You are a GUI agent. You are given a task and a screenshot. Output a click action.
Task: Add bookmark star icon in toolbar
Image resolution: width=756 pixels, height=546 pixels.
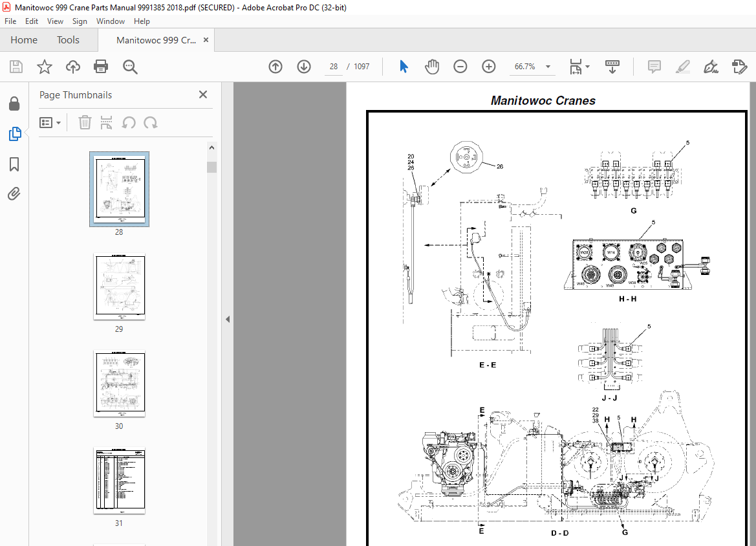pyautogui.click(x=45, y=67)
